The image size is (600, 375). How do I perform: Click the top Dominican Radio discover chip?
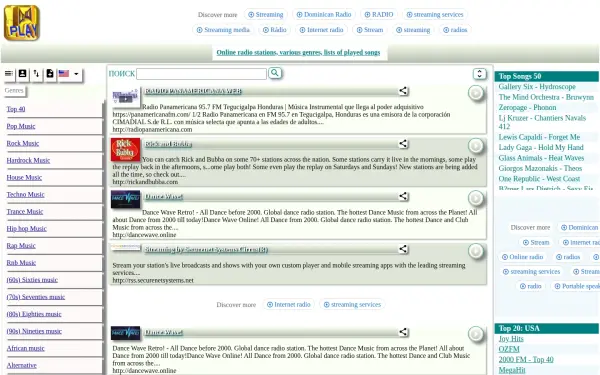[324, 15]
